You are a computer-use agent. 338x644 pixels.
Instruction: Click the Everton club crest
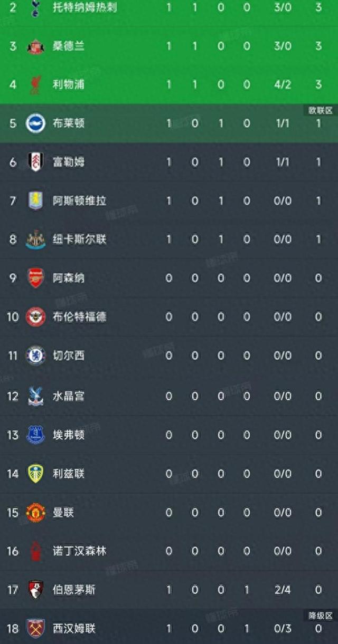[36, 435]
